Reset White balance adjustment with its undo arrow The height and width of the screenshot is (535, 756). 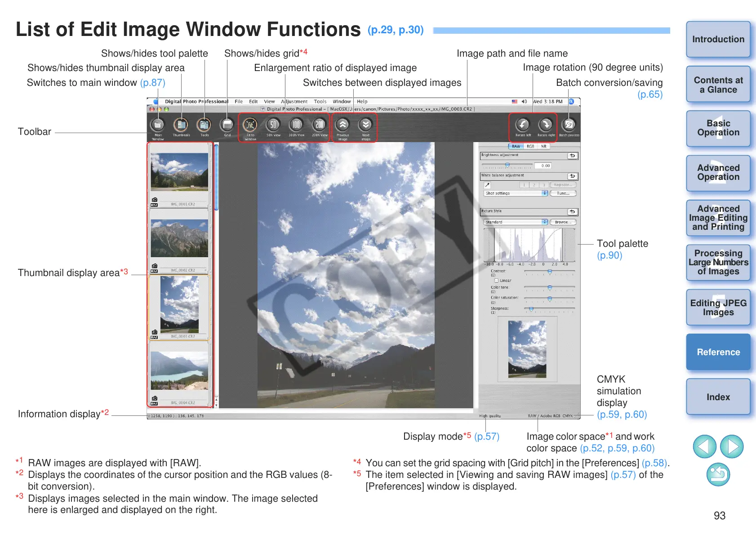click(x=572, y=176)
